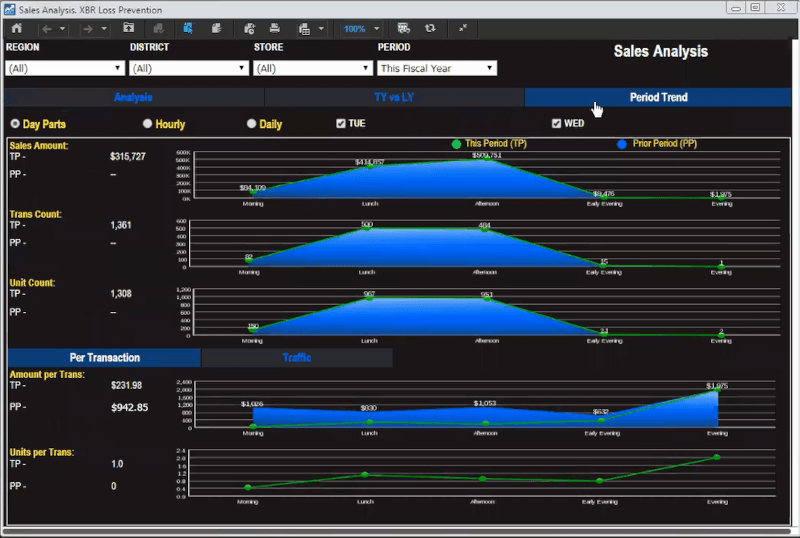800x538 pixels.
Task: Open the zoom level dropdown arrow
Action: coord(377,29)
